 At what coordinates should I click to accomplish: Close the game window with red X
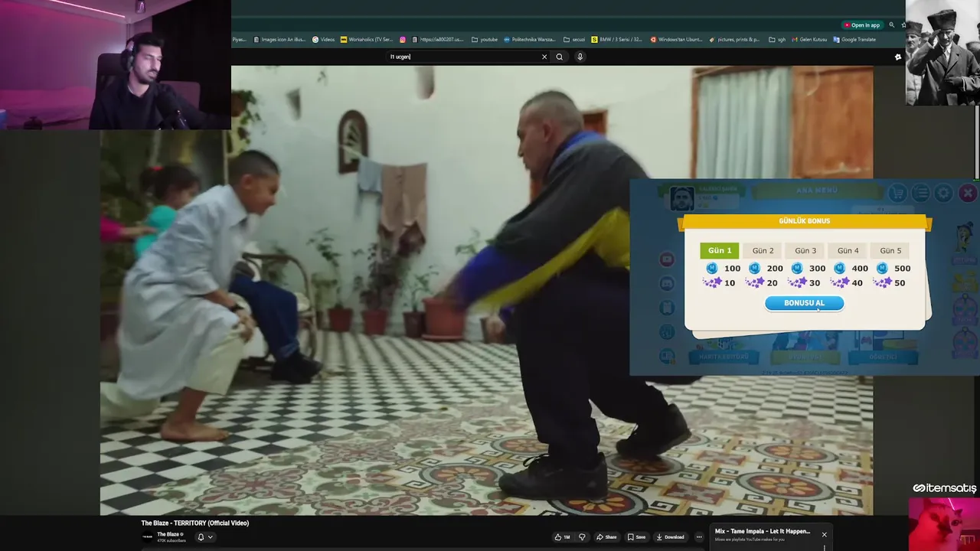[x=967, y=193]
